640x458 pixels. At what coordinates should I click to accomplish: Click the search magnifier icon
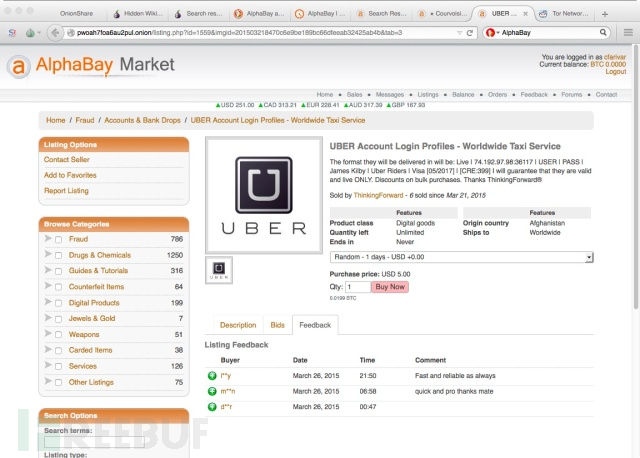point(603,33)
